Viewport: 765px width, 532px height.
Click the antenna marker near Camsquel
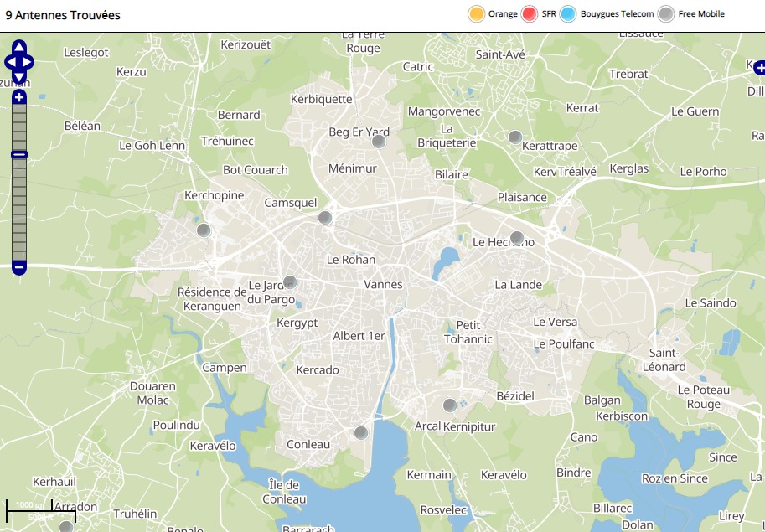point(325,218)
